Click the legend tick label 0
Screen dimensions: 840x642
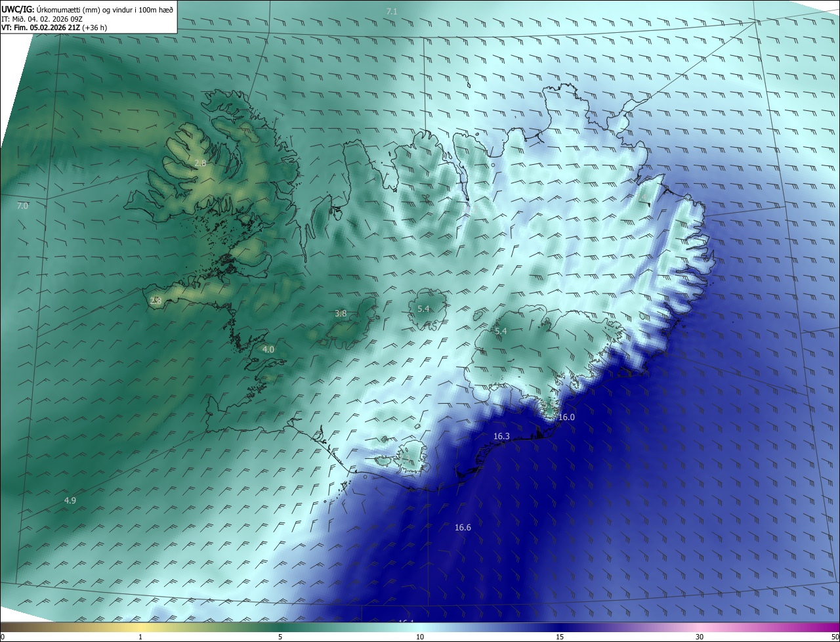tap(3, 637)
